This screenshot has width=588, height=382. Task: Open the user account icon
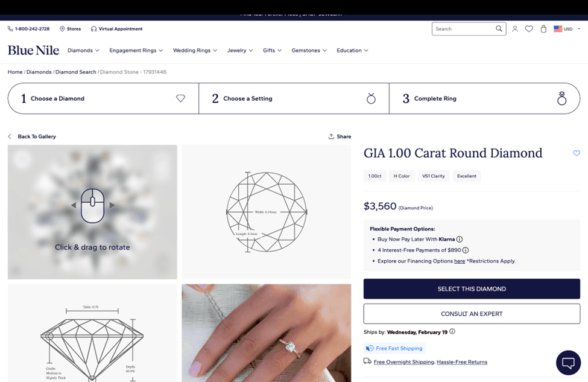[x=515, y=29]
